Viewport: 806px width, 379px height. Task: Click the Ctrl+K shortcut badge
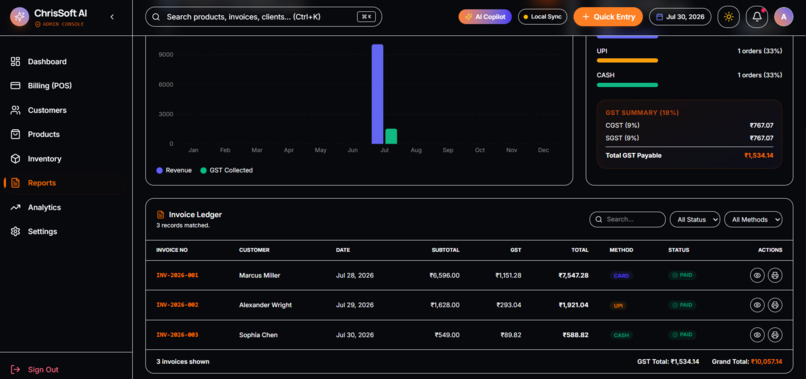(x=366, y=17)
